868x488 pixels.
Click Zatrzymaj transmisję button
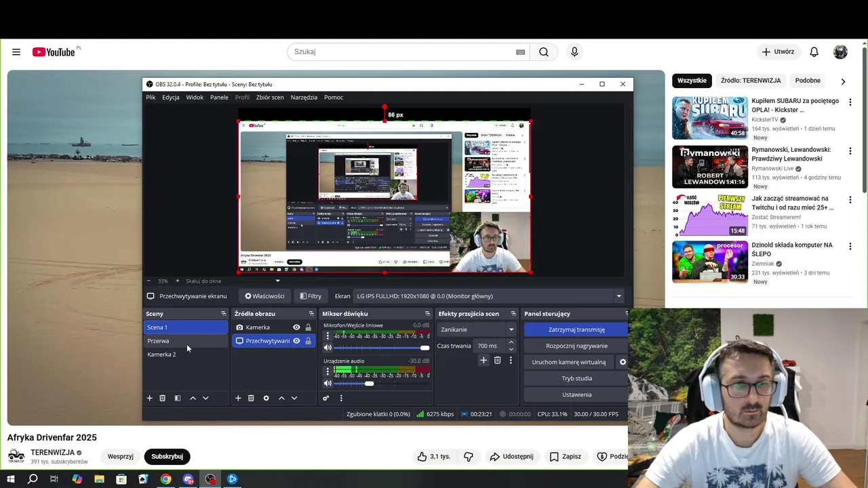tap(576, 329)
